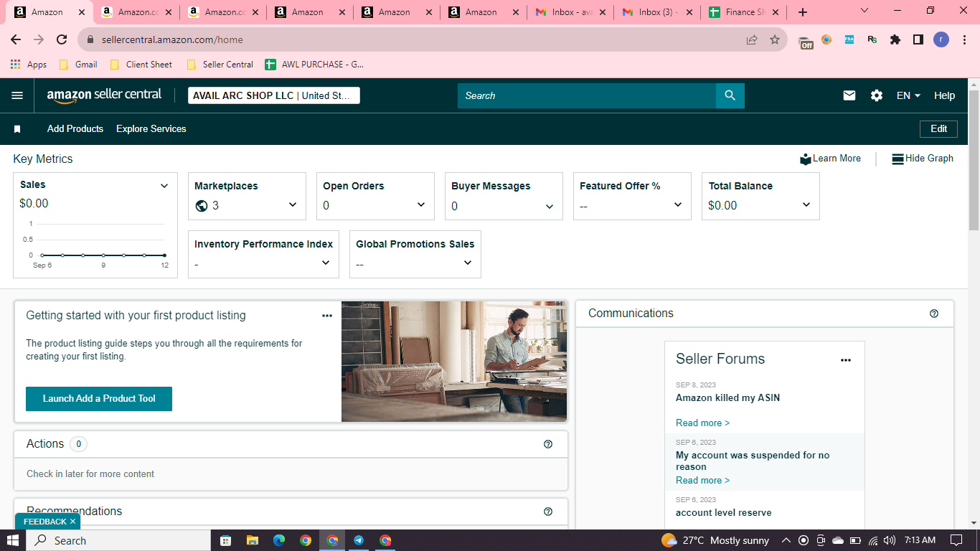The image size is (980, 551).
Task: Toggle the Chrome side panel icon
Action: 918,40
